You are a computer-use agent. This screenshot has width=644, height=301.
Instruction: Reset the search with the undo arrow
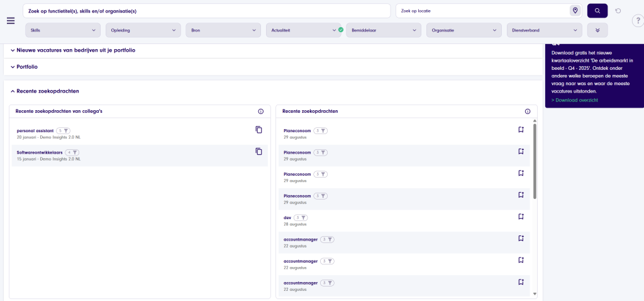coord(618,11)
